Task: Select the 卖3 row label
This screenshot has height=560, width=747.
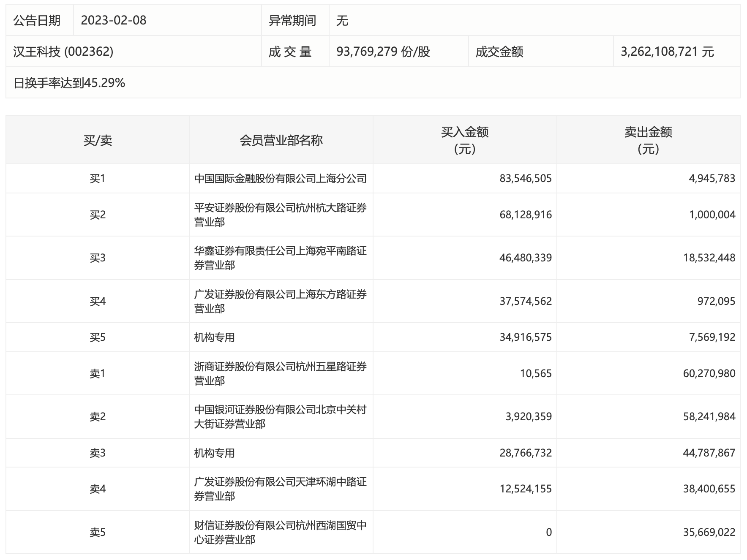Action: pyautogui.click(x=98, y=453)
